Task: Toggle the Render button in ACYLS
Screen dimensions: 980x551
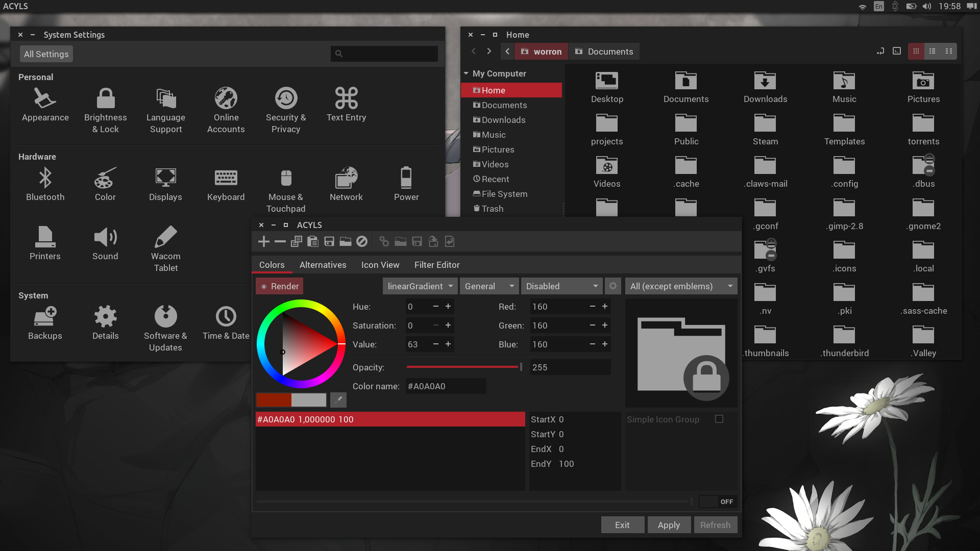Action: (280, 286)
